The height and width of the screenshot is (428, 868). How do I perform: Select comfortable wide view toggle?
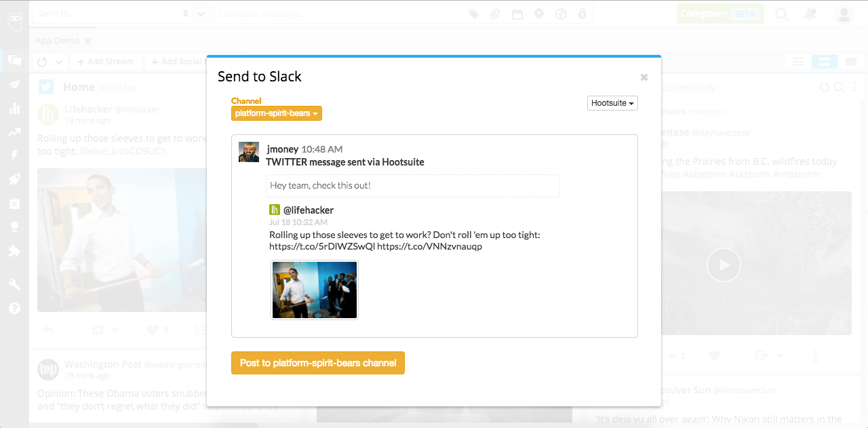pyautogui.click(x=851, y=62)
